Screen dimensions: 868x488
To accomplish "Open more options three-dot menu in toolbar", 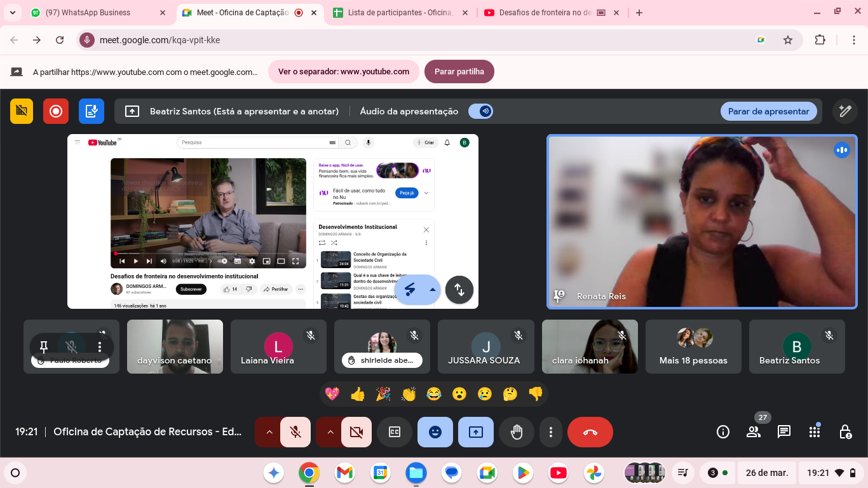I will [x=550, y=432].
